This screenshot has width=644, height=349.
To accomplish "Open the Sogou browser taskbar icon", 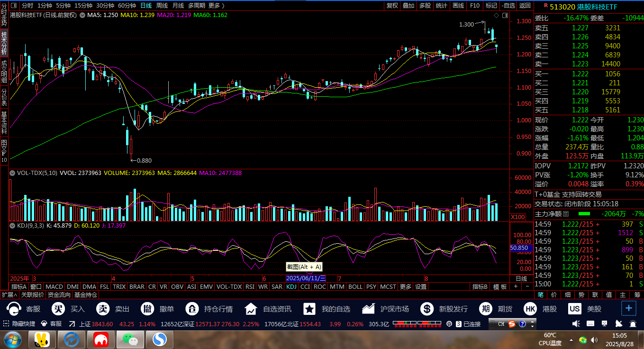I will [160, 340].
